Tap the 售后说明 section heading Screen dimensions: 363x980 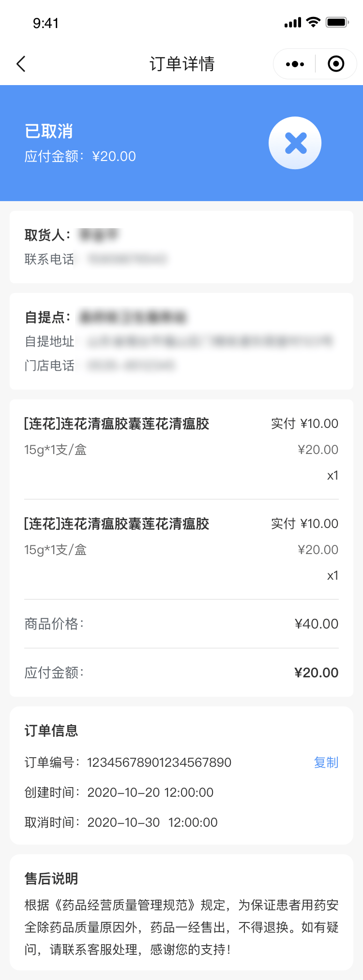pos(51,878)
